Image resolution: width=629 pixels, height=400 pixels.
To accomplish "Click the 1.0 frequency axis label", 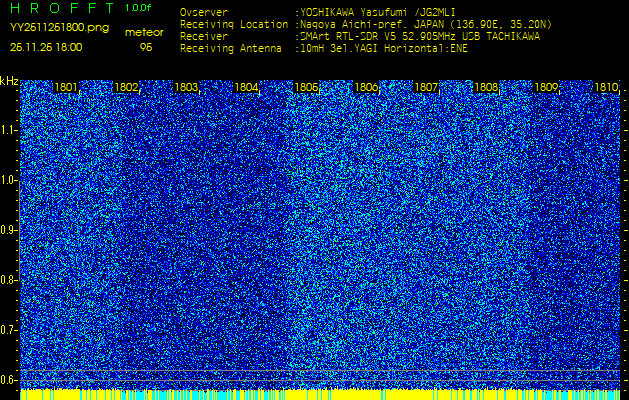I will tap(9, 181).
